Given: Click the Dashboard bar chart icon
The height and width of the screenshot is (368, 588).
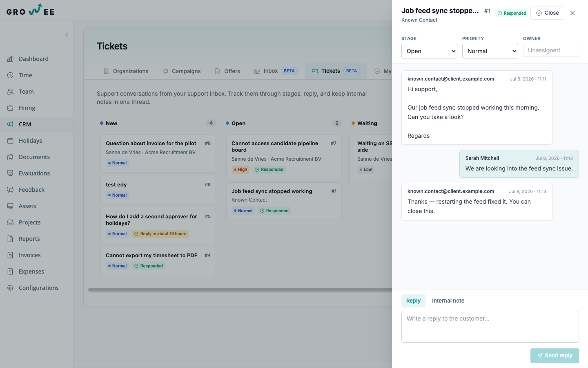Looking at the screenshot, I should click(x=10, y=59).
